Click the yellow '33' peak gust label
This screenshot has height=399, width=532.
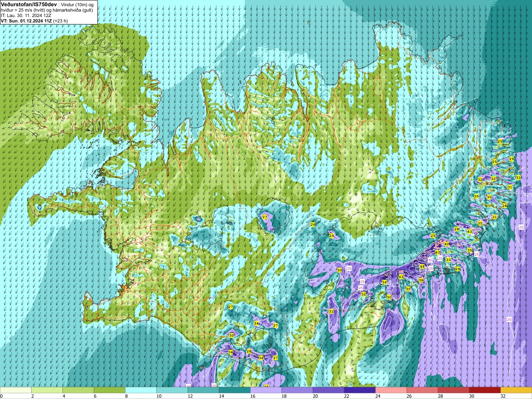(448, 260)
